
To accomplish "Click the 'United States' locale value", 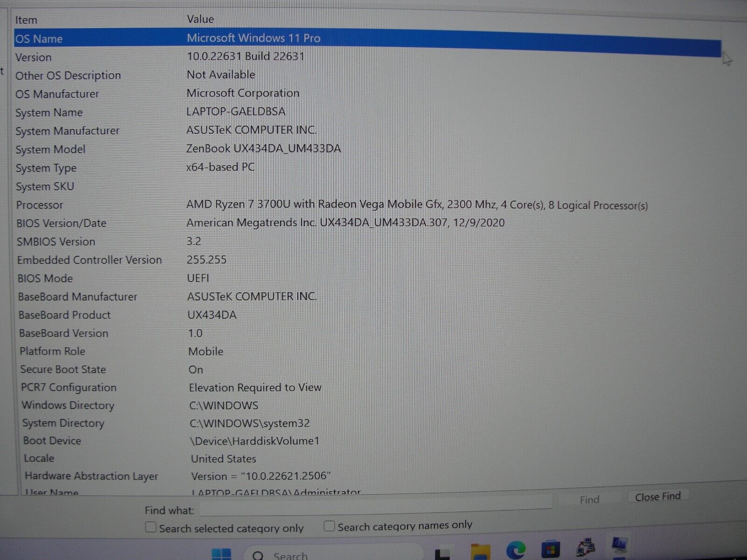I will (x=223, y=459).
